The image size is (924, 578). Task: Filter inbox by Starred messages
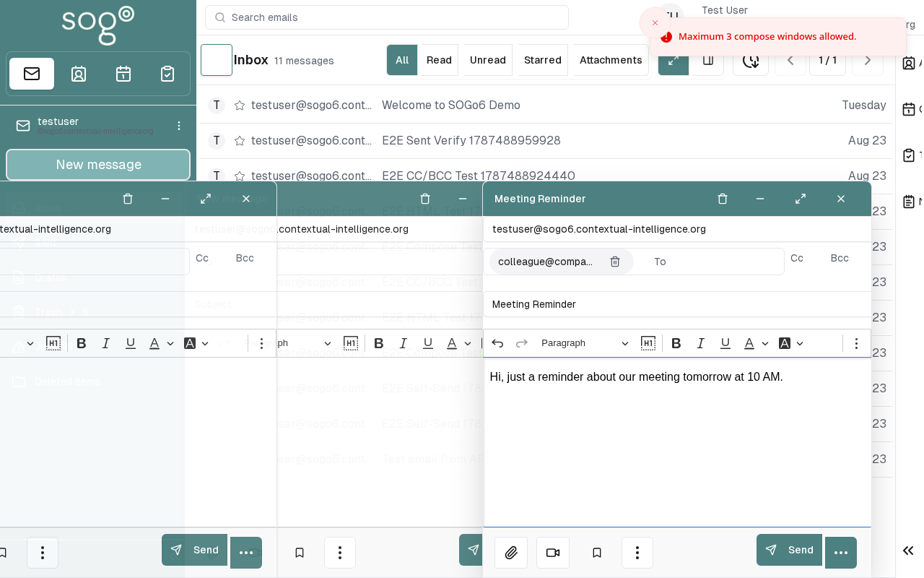543,60
